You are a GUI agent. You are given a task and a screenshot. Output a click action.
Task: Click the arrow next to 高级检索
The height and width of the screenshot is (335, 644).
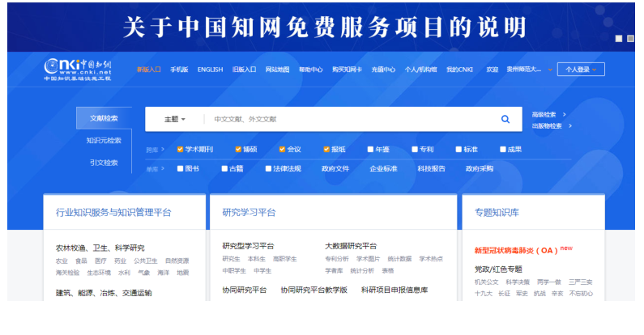565,114
